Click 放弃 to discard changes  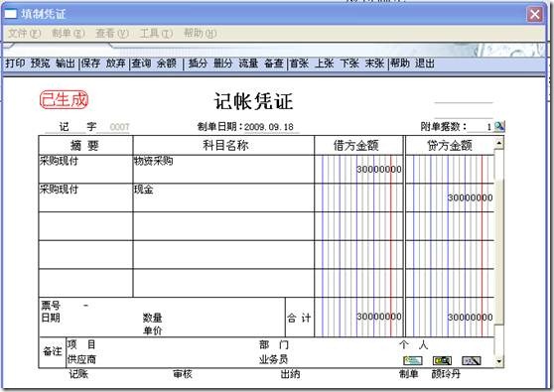click(116, 64)
